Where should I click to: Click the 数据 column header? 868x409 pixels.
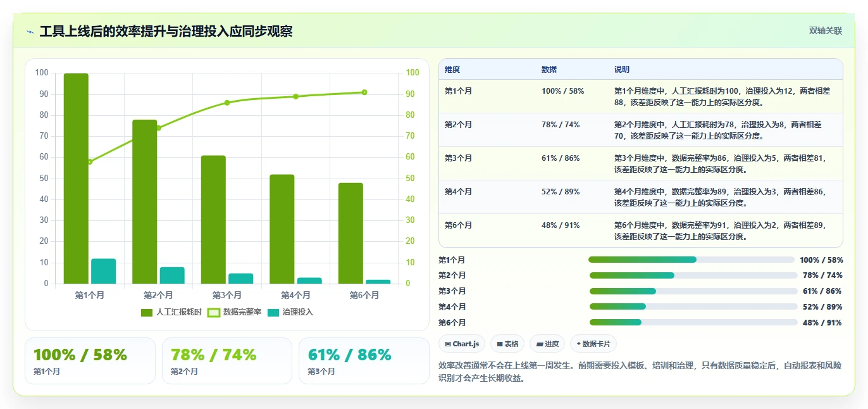[549, 70]
